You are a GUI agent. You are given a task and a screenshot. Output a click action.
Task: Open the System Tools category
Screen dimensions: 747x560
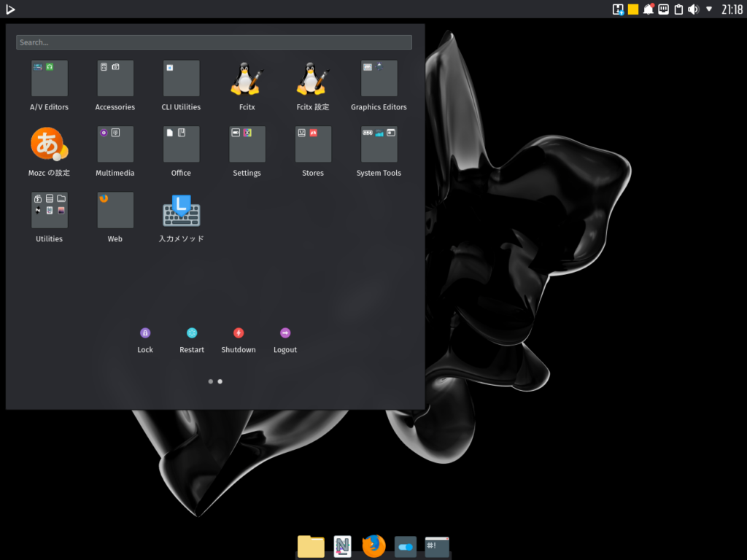click(379, 144)
